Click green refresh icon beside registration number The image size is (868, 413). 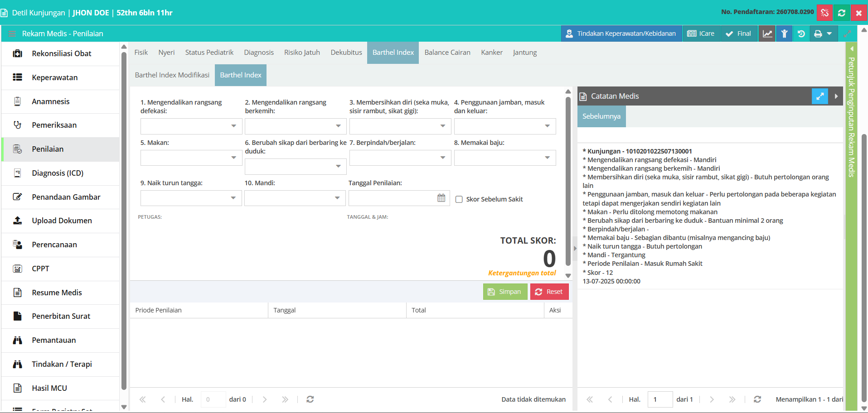pyautogui.click(x=842, y=13)
